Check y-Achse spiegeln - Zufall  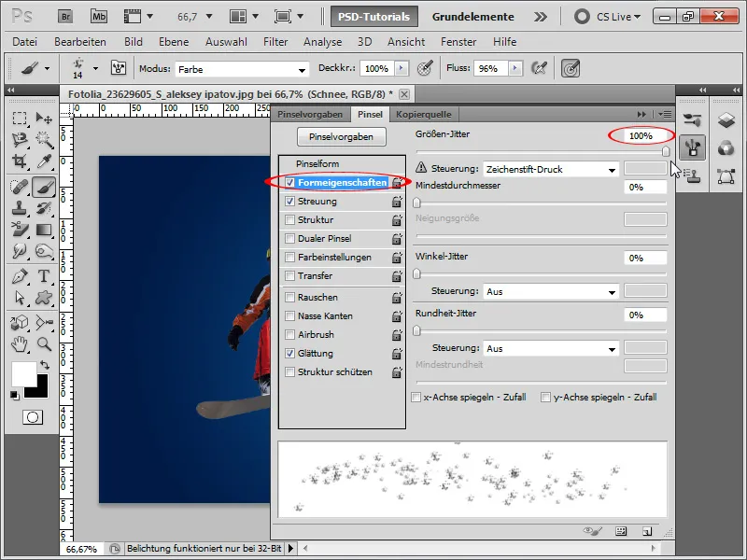pos(546,398)
